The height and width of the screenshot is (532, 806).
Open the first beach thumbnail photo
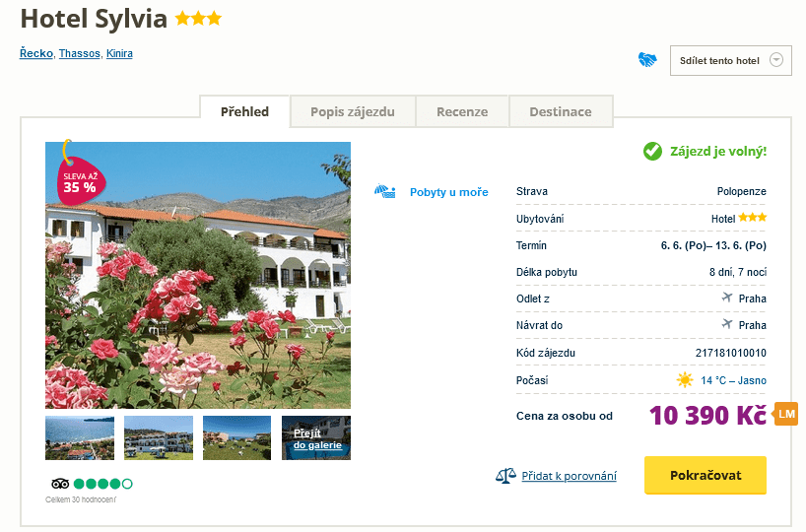point(80,438)
